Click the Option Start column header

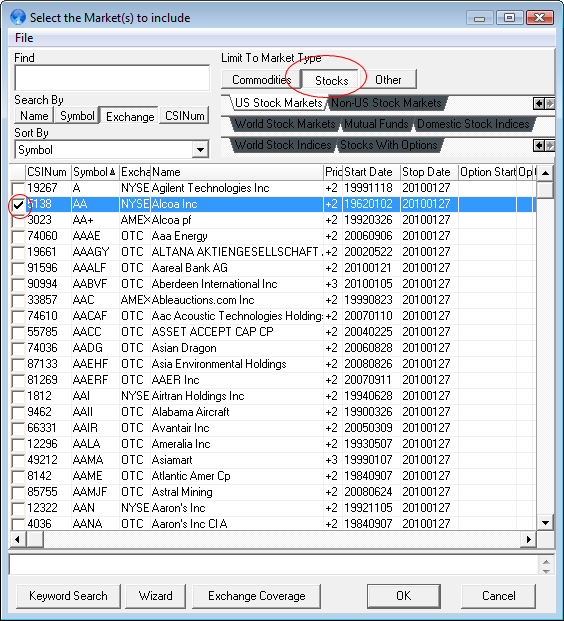(488, 172)
